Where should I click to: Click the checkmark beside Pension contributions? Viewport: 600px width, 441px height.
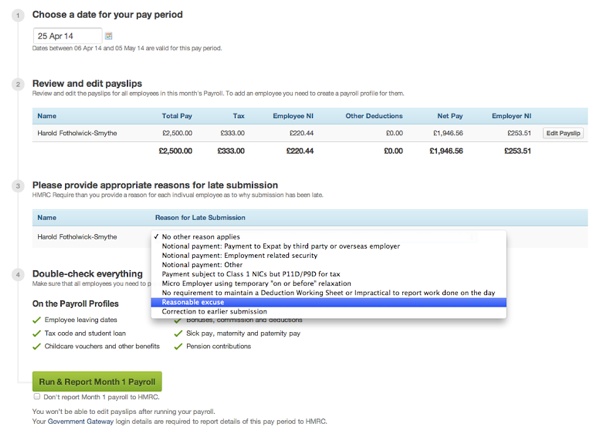178,347
